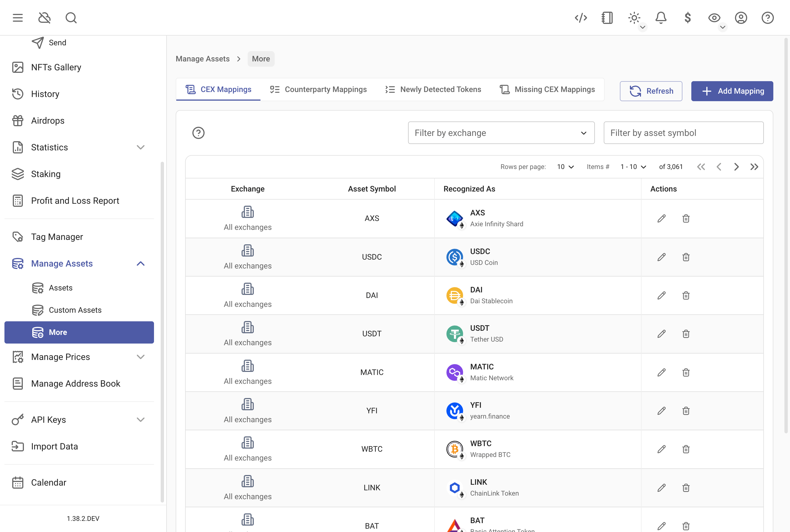Image resolution: width=790 pixels, height=532 pixels.
Task: Edit the USDC mapping
Action: pos(661,257)
